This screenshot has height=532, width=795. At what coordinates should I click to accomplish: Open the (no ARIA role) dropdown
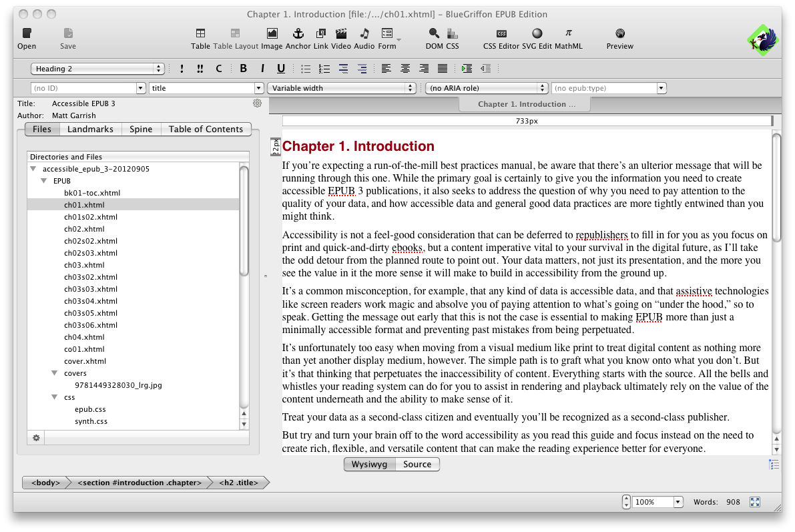487,88
